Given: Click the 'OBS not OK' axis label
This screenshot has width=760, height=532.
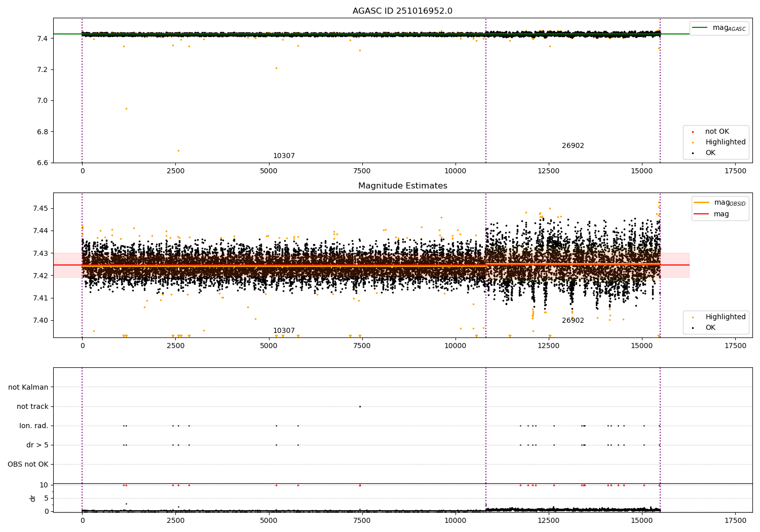Looking at the screenshot, I should coord(28,464).
